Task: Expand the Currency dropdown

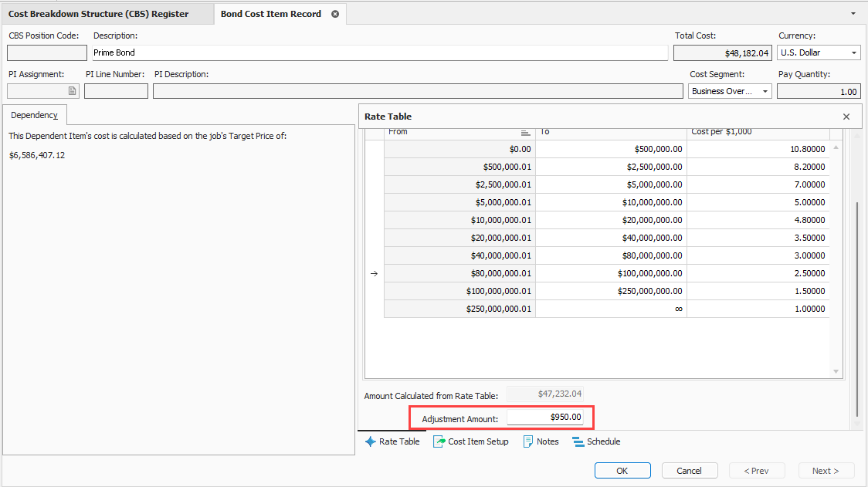Action: tap(854, 52)
